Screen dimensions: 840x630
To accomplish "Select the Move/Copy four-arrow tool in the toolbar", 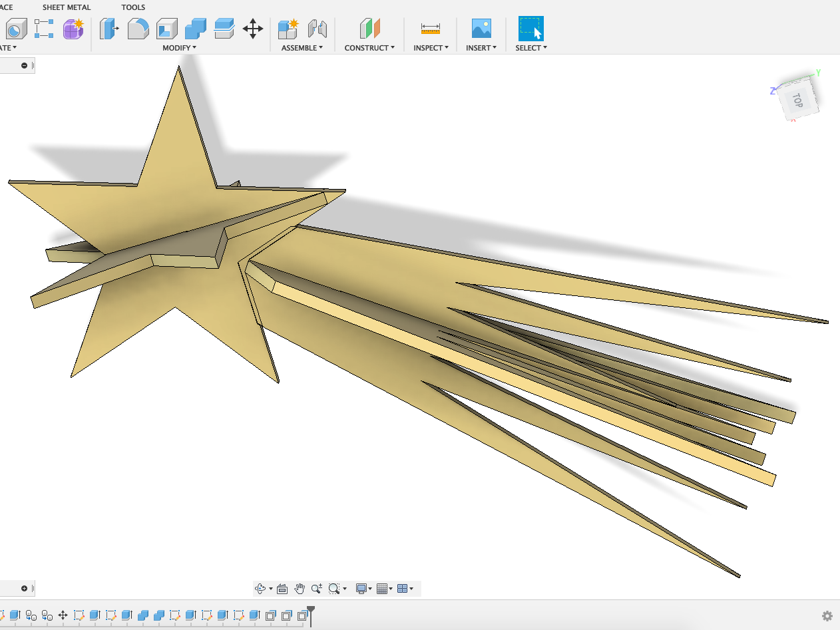I will click(253, 29).
